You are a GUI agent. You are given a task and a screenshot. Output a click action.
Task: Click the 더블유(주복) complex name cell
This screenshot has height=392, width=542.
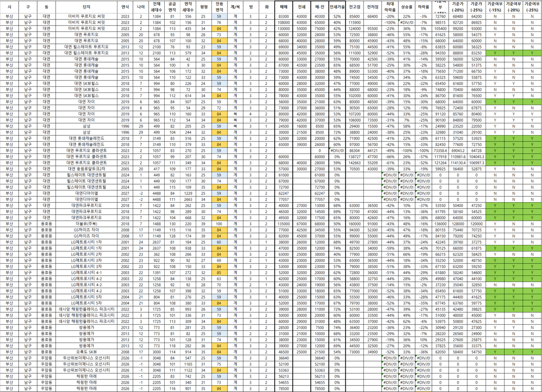click(x=86, y=224)
